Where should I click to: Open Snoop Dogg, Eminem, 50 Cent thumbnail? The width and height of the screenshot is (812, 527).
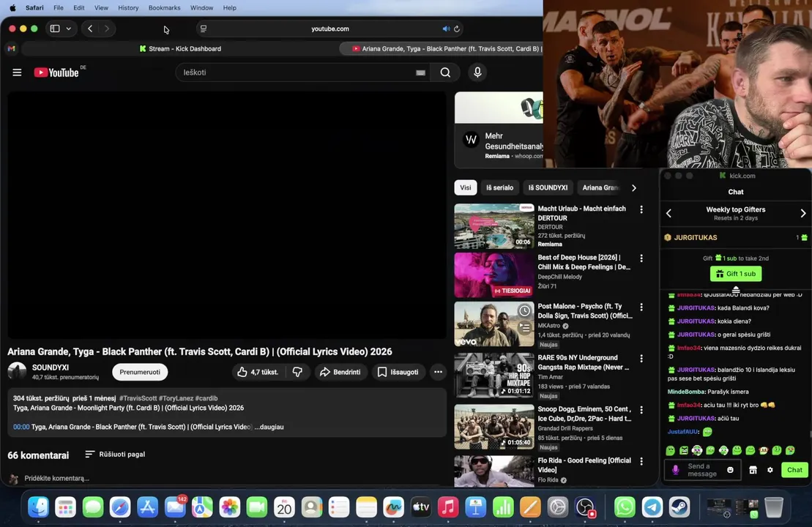click(x=494, y=427)
